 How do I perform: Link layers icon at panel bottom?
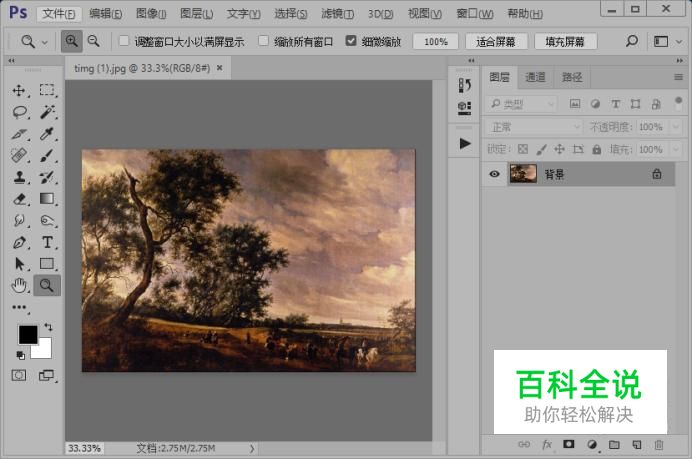pos(524,444)
